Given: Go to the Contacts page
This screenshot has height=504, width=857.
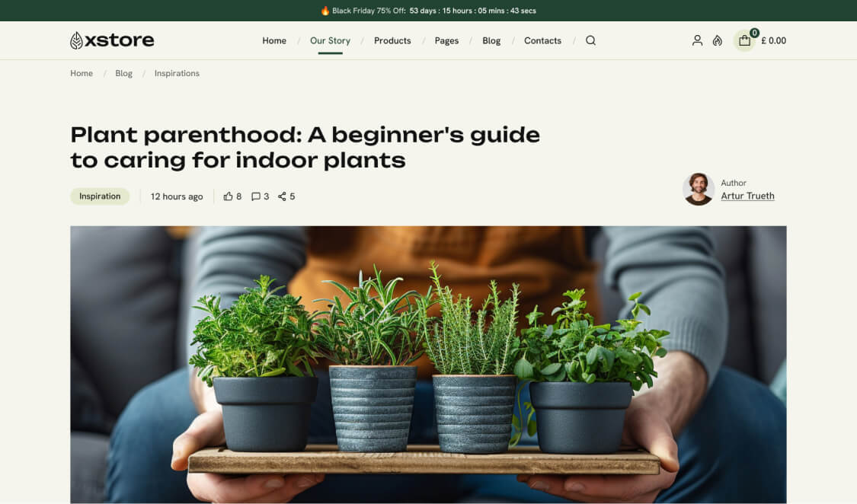Looking at the screenshot, I should point(542,41).
